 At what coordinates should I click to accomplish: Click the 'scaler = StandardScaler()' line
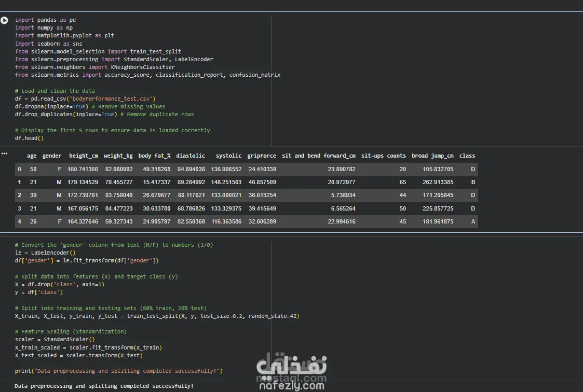[x=55, y=339]
